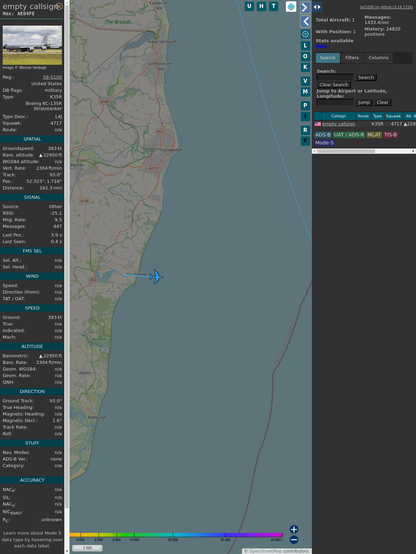Screen dimensions: 416x554
Task: Click the altitude color scale bar
Action: [x=176, y=535]
